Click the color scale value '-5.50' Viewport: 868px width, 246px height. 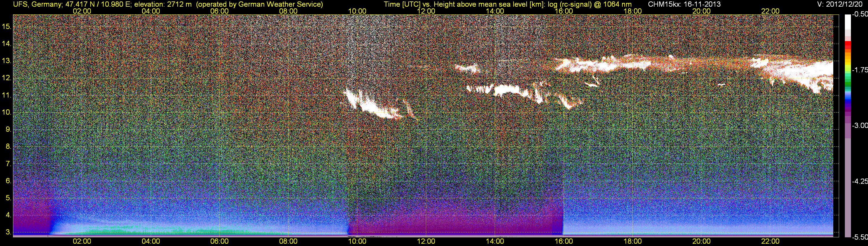click(x=860, y=237)
